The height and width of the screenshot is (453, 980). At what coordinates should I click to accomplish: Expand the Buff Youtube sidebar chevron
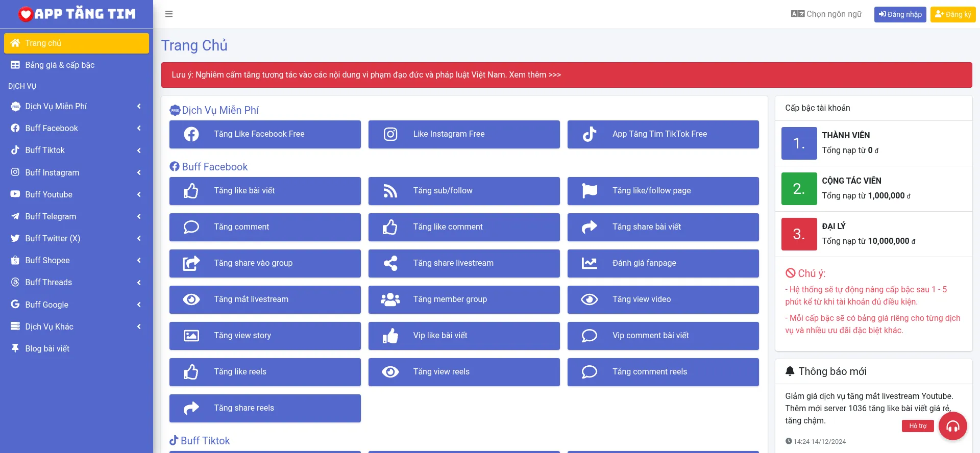139,194
